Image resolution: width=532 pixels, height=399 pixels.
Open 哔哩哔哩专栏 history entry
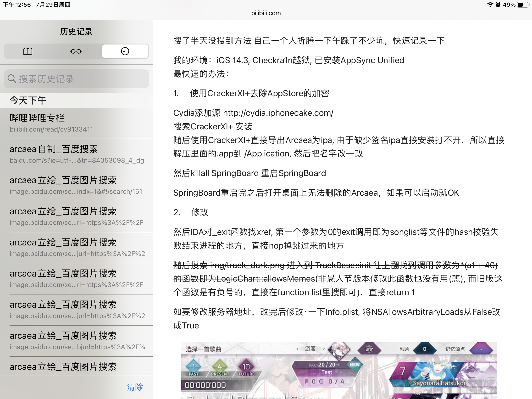coord(77,123)
